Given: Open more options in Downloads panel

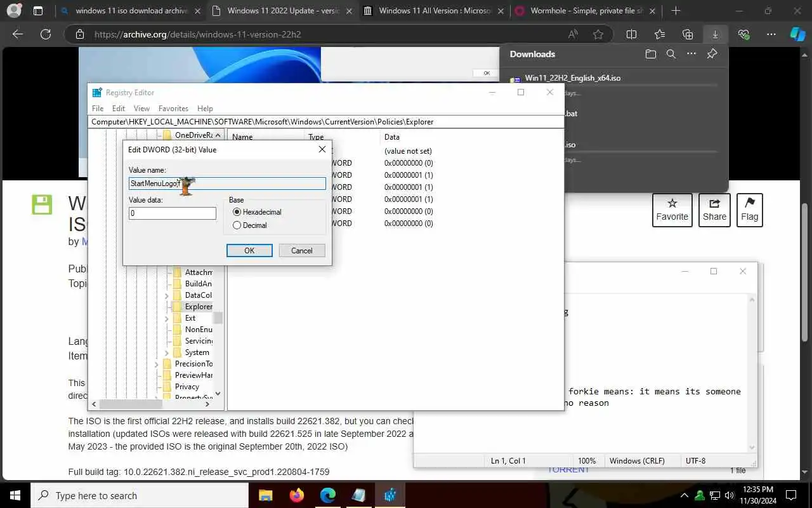Looking at the screenshot, I should click(x=691, y=54).
